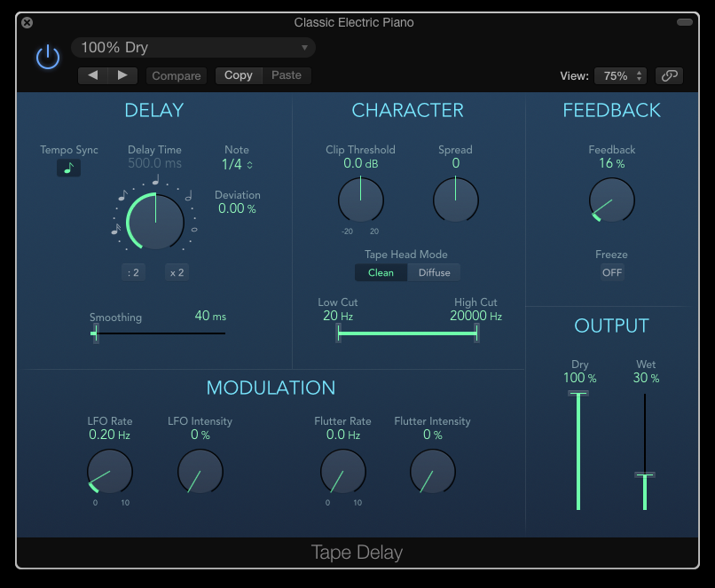The width and height of the screenshot is (715, 588).
Task: Click the Clip Threshold knob
Action: tap(361, 200)
